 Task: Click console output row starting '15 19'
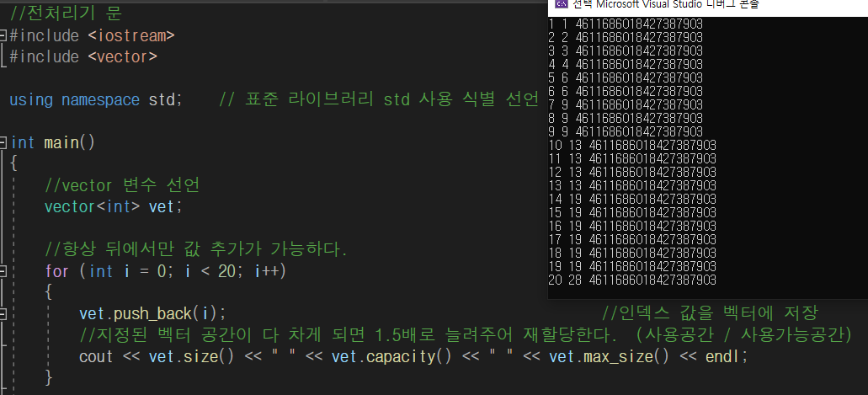632,212
